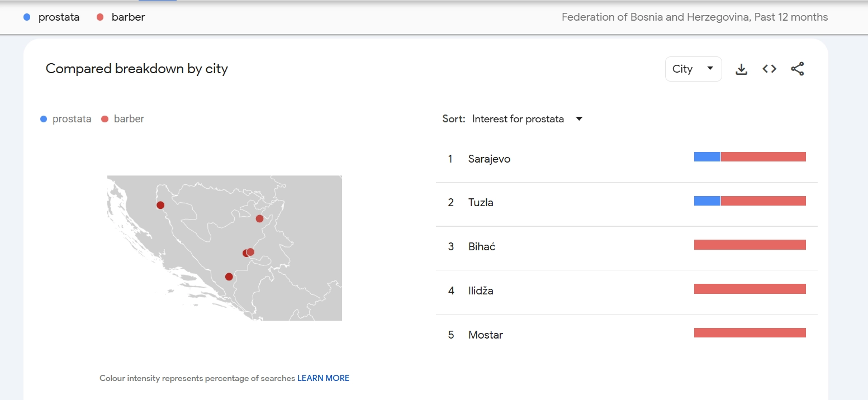Image resolution: width=868 pixels, height=400 pixels.
Task: Click the prostata term in the top header
Action: coord(59,17)
